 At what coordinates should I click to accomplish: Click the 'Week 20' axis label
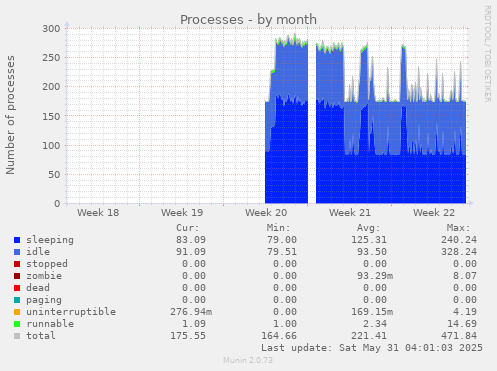click(266, 213)
